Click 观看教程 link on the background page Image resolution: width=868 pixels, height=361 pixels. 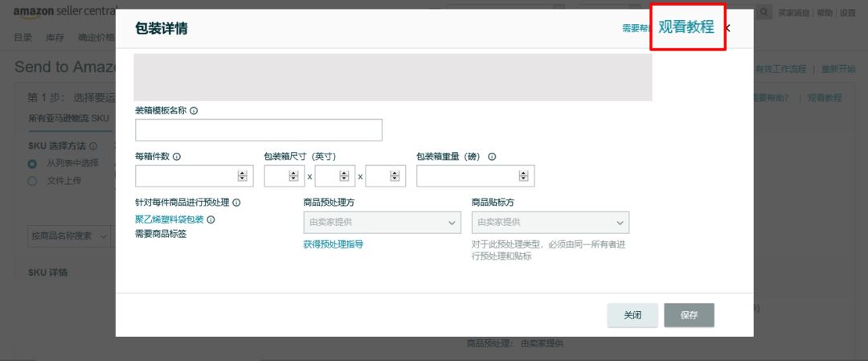tap(825, 98)
